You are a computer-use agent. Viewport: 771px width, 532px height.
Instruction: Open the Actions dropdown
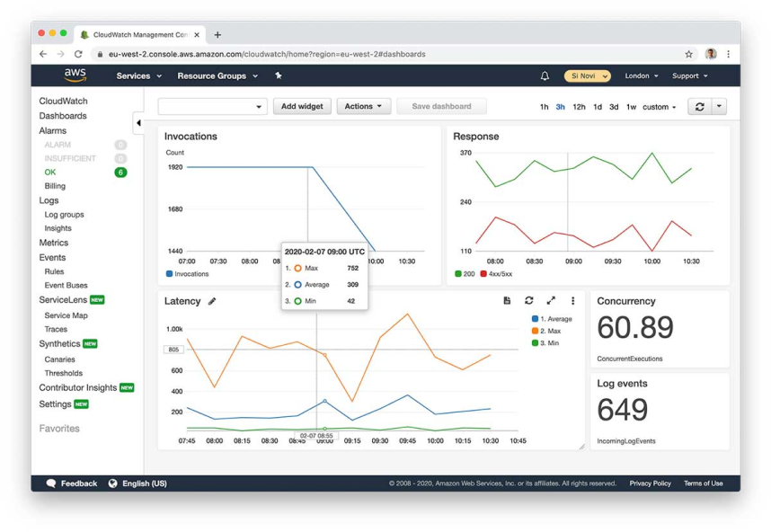point(363,106)
